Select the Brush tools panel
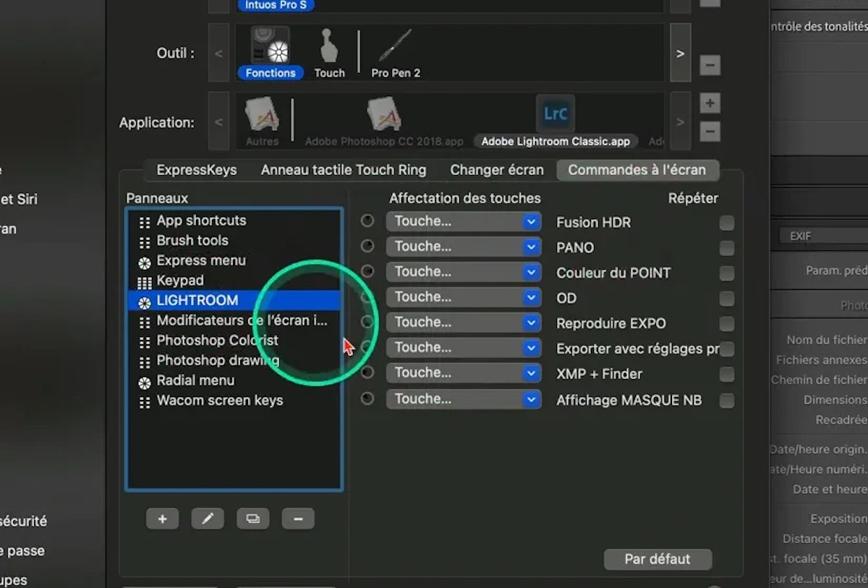 click(x=234, y=241)
